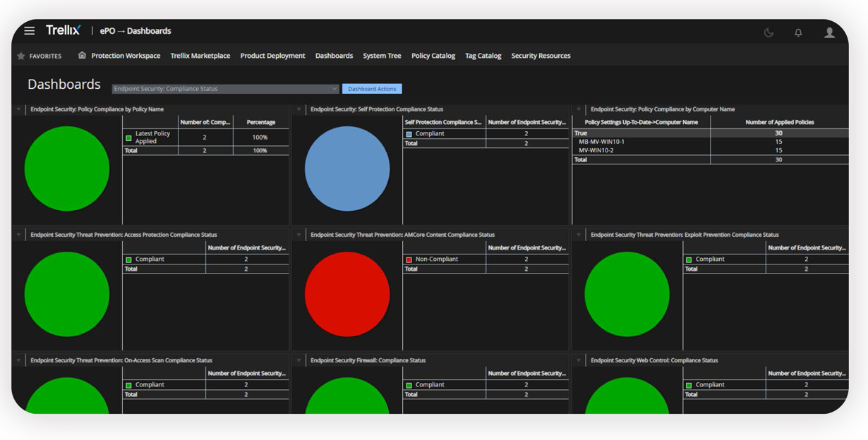Screen dimensions: 868x440
Task: Go to the System Tree tab
Action: click(382, 56)
